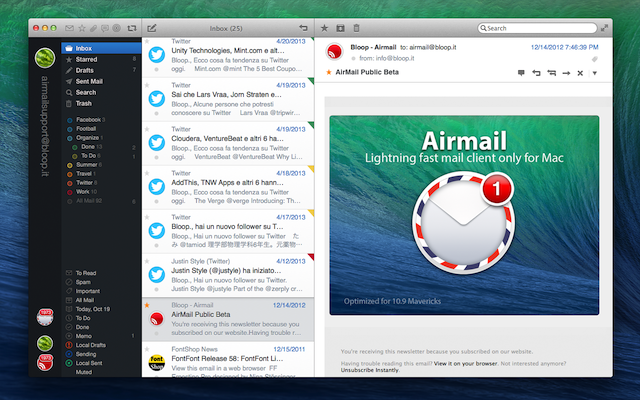Filter conversations with the speech bubble icon
The image size is (640, 400).
tap(105, 28)
